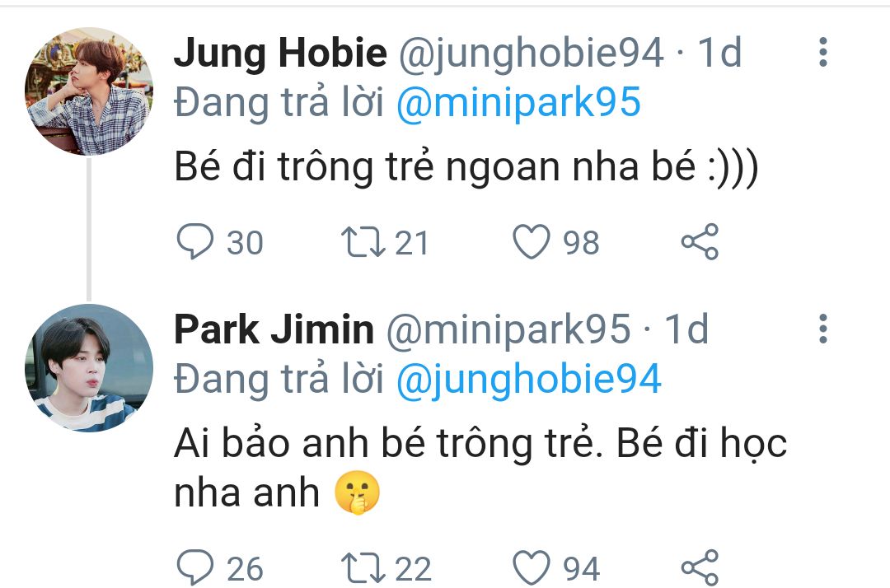Open tweet text "Bé đi trông trẻ ngoan"

pyautogui.click(x=466, y=168)
